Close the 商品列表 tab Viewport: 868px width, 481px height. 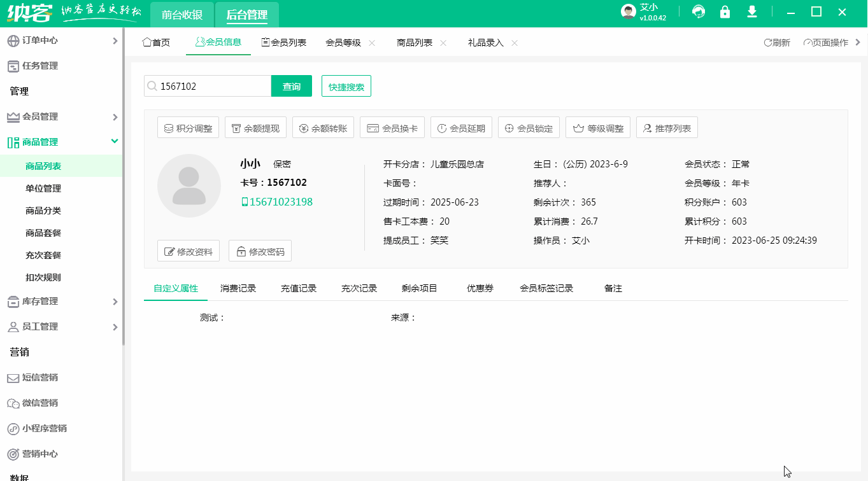[x=445, y=43]
